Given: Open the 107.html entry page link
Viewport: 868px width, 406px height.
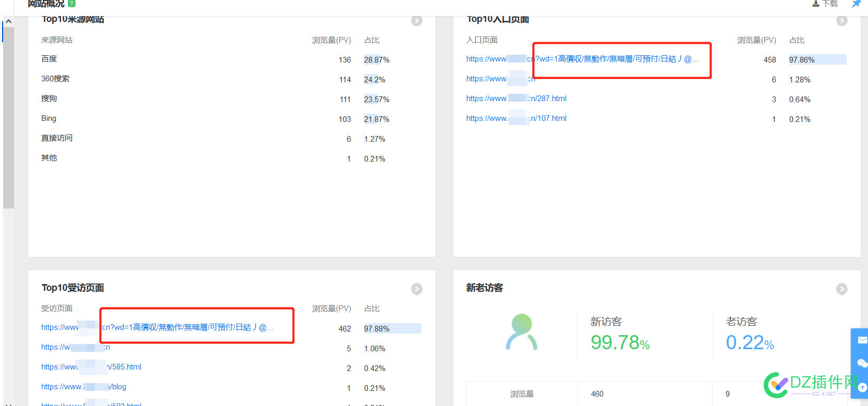Looking at the screenshot, I should pos(516,118).
